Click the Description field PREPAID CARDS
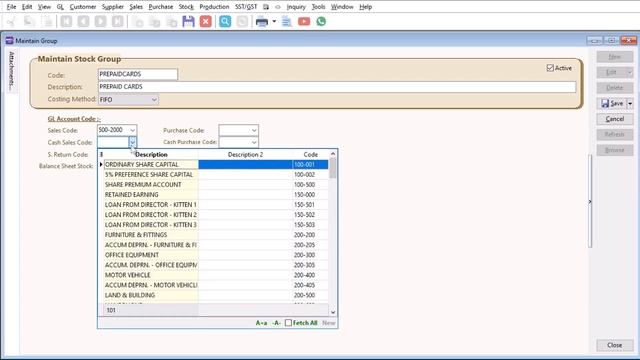 [x=337, y=87]
